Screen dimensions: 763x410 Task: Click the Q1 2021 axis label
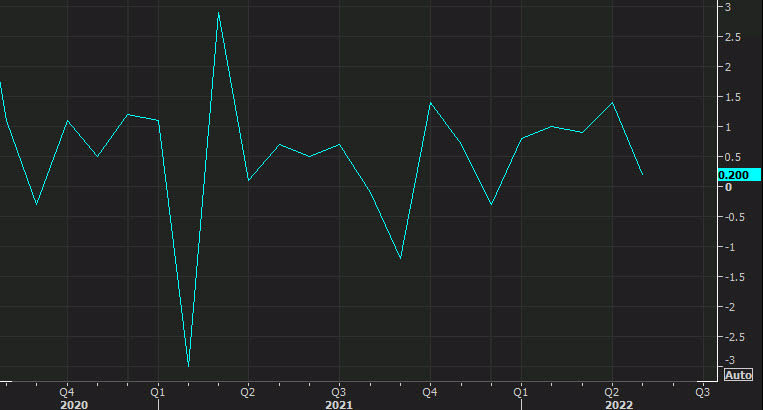(158, 392)
